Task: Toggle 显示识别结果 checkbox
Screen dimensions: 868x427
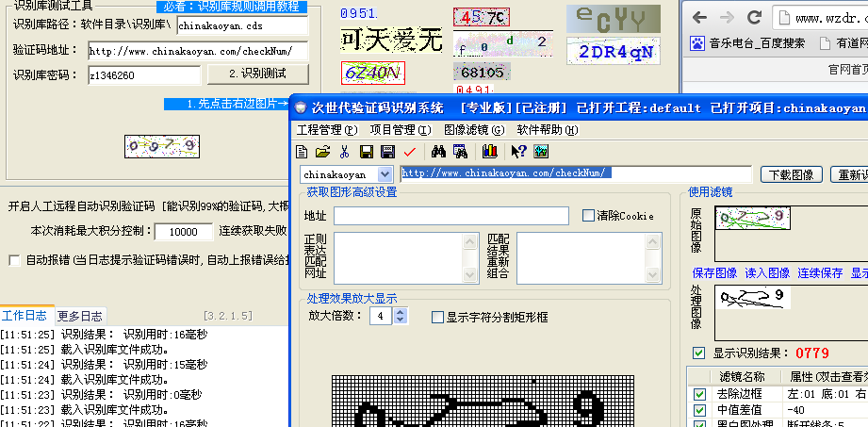Action: tap(699, 353)
